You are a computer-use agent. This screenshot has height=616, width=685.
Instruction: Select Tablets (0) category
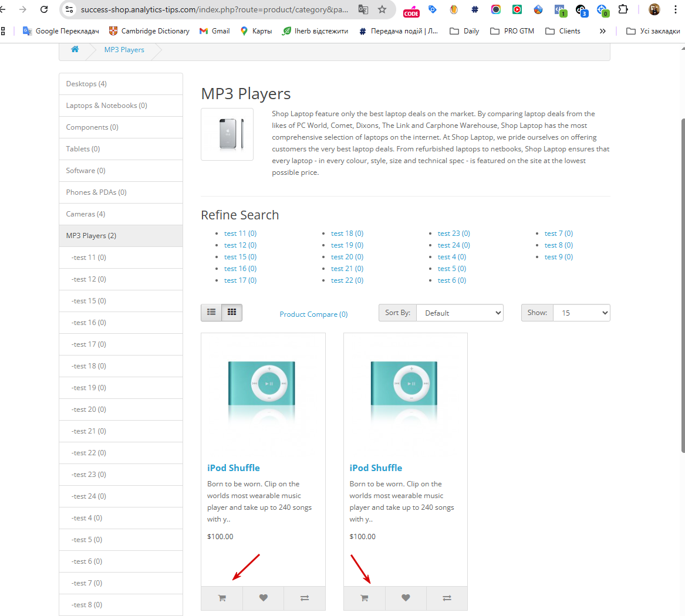121,149
